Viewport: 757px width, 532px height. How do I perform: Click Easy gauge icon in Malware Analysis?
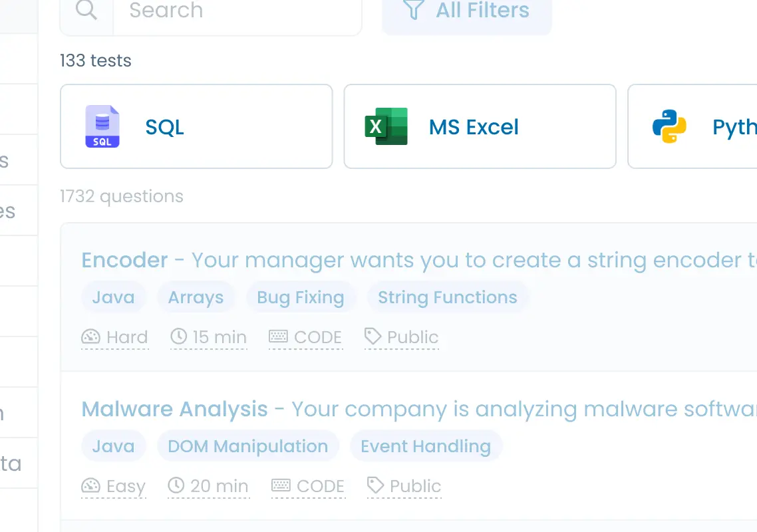(x=90, y=485)
